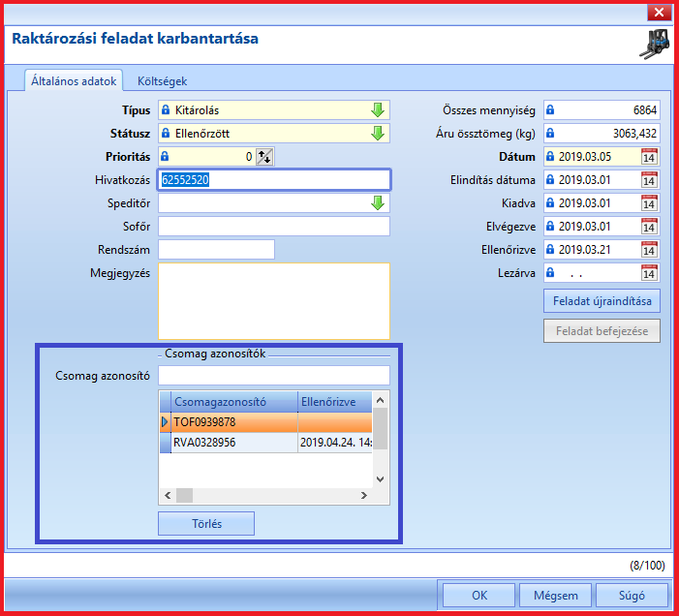Click Összes mennyiség value 6864
The width and height of the screenshot is (679, 616).
click(645, 110)
